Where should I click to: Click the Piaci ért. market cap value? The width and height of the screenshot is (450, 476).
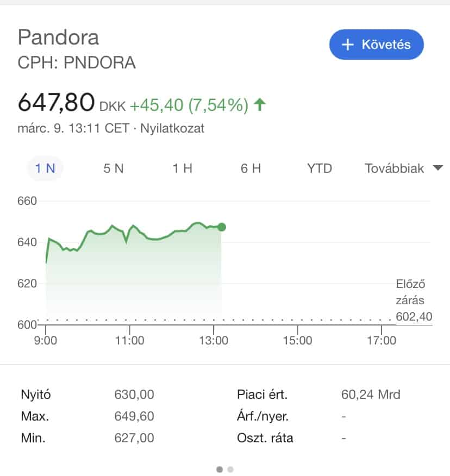click(371, 394)
